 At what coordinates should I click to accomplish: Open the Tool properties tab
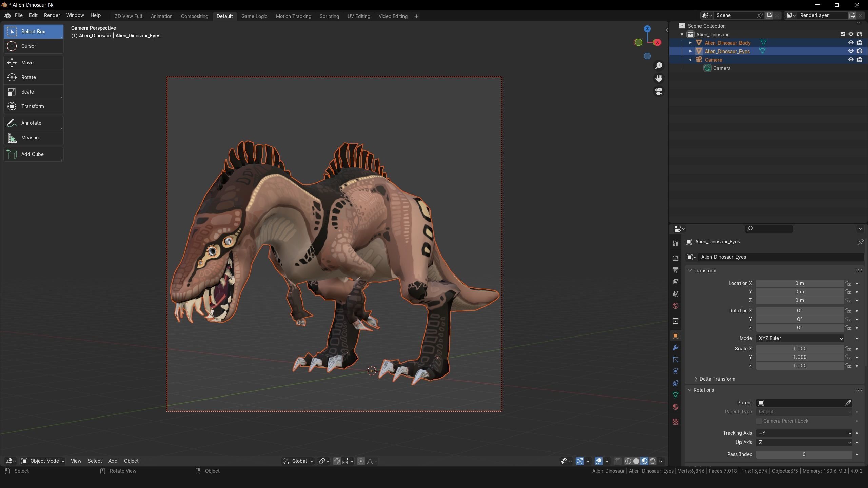(x=675, y=243)
